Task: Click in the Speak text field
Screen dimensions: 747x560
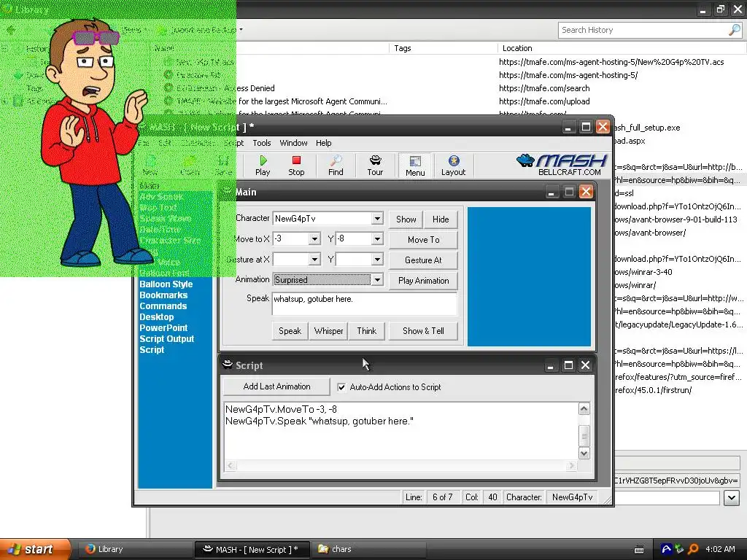Action: pyautogui.click(x=365, y=304)
